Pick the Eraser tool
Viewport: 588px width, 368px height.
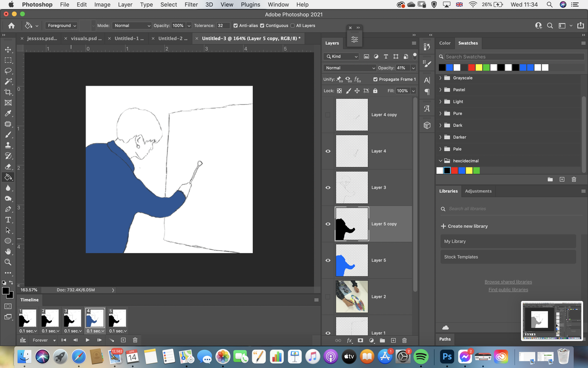(x=8, y=166)
